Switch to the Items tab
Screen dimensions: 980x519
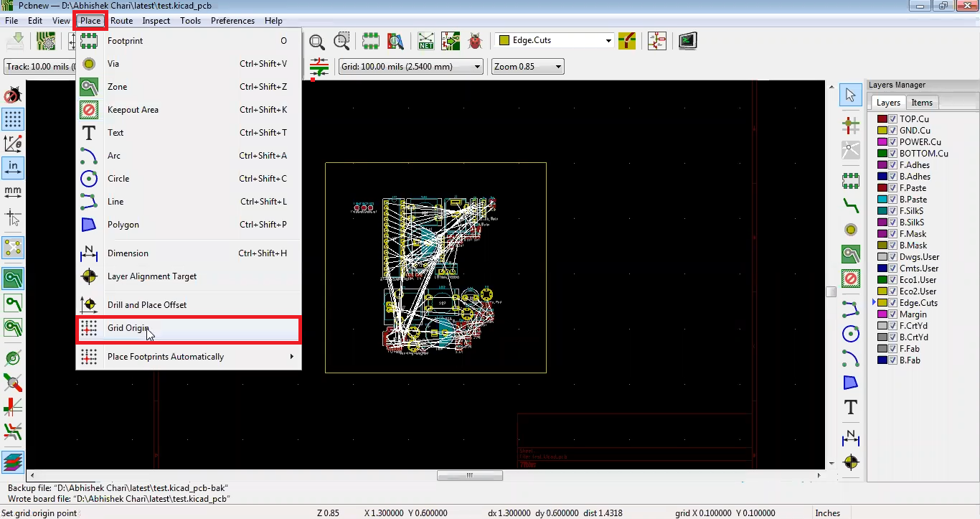click(x=922, y=103)
